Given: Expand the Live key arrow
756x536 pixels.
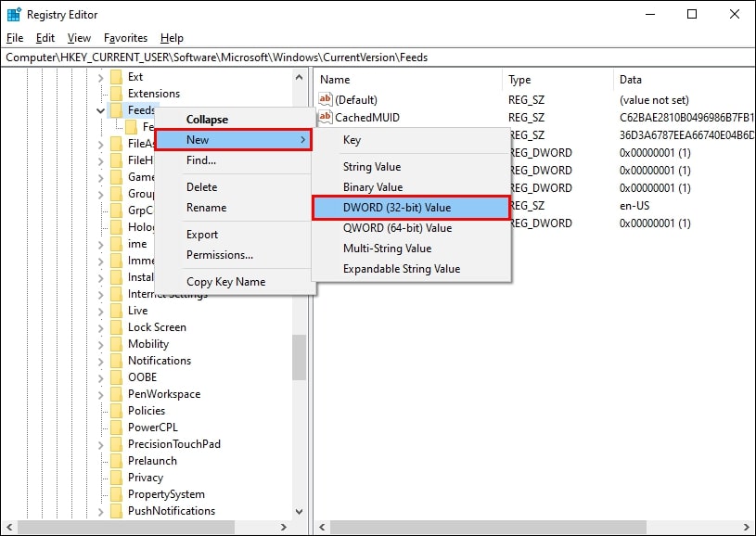Looking at the screenshot, I should [100, 311].
